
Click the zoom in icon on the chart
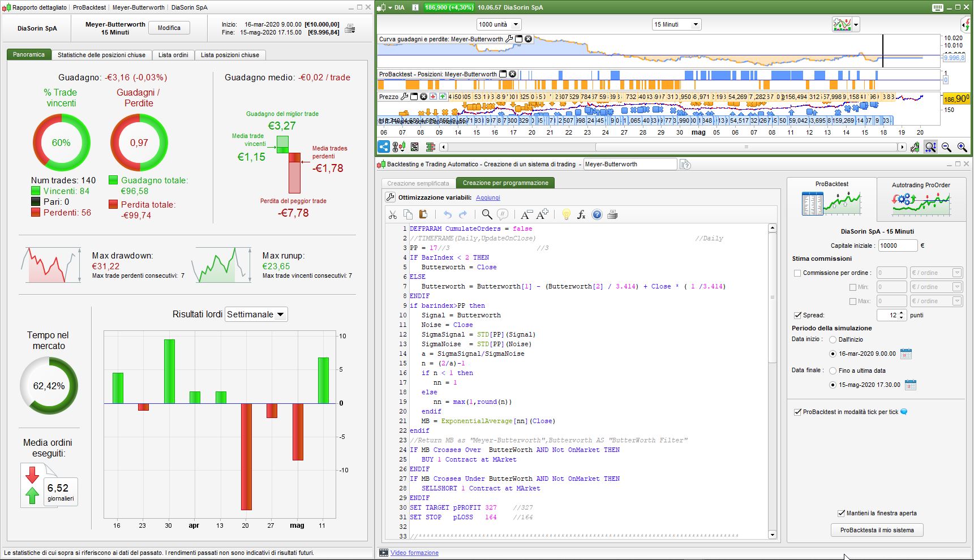(962, 147)
